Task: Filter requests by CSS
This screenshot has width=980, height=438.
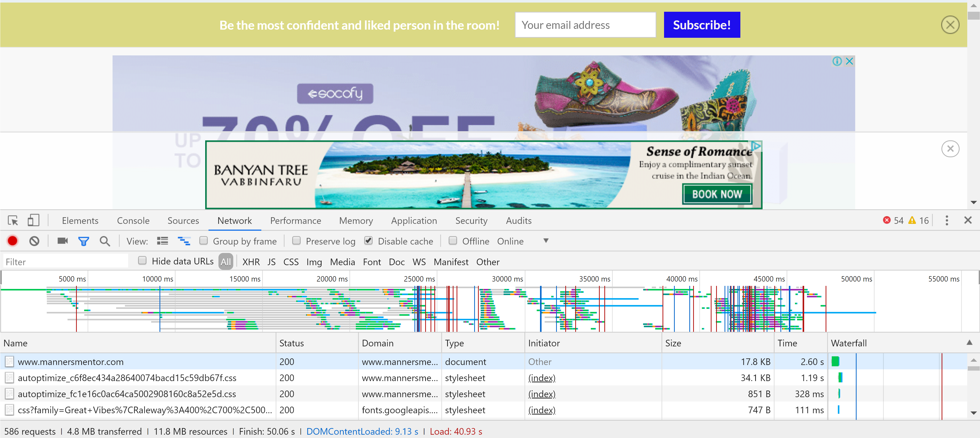Action: pyautogui.click(x=291, y=262)
